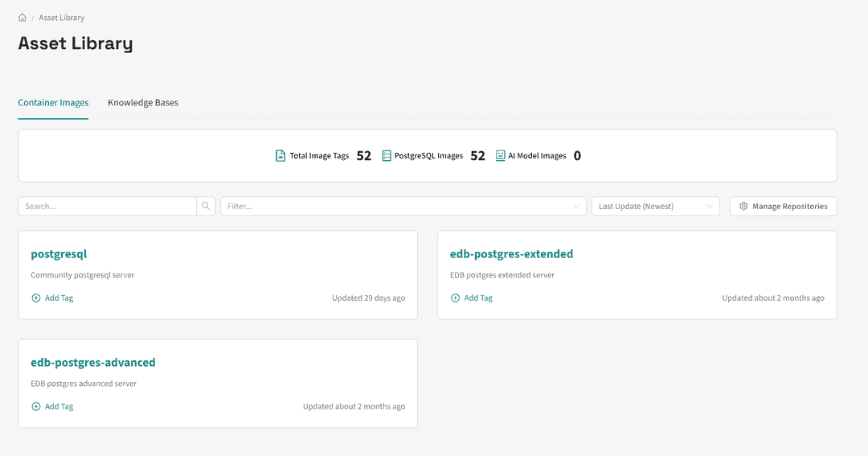Click the Asset Library page heading
This screenshot has height=456, width=868.
(x=76, y=43)
